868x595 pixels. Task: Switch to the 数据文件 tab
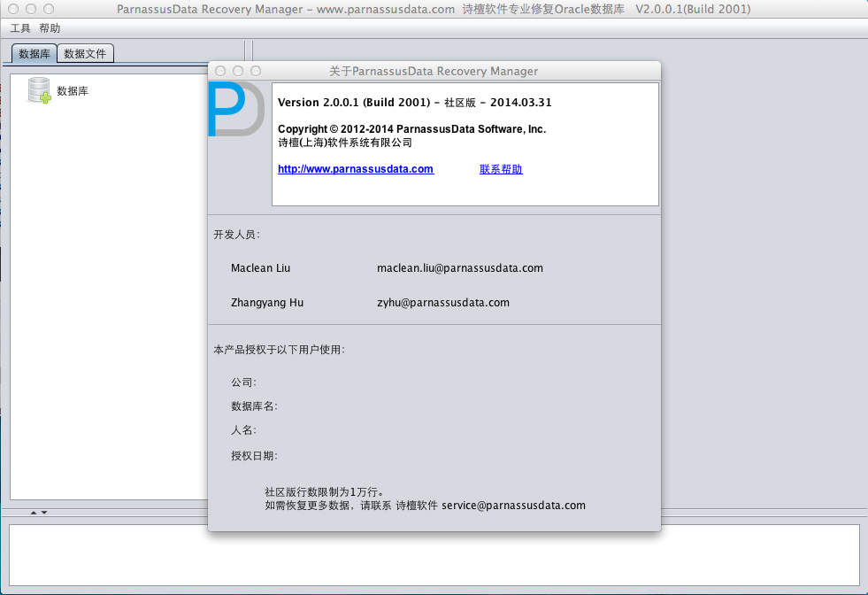point(85,54)
